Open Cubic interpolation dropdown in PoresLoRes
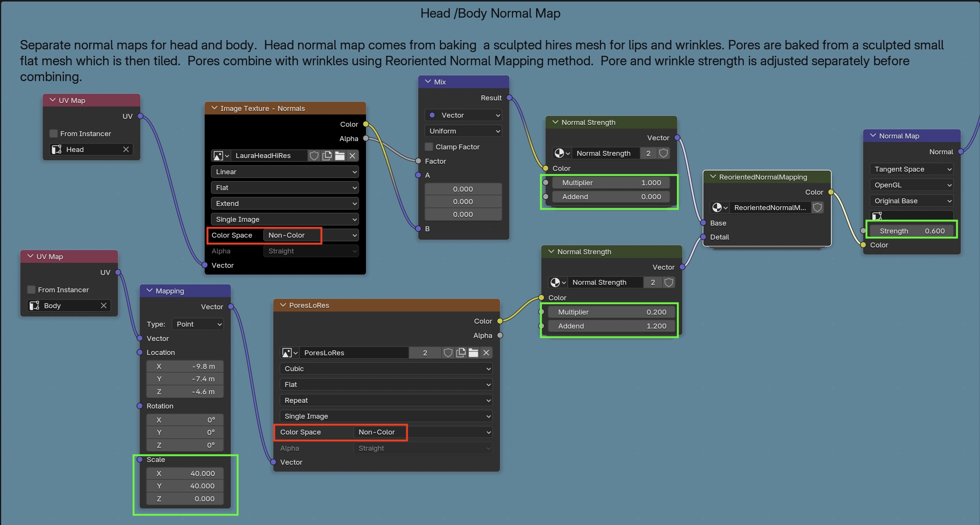980x525 pixels. coord(386,368)
